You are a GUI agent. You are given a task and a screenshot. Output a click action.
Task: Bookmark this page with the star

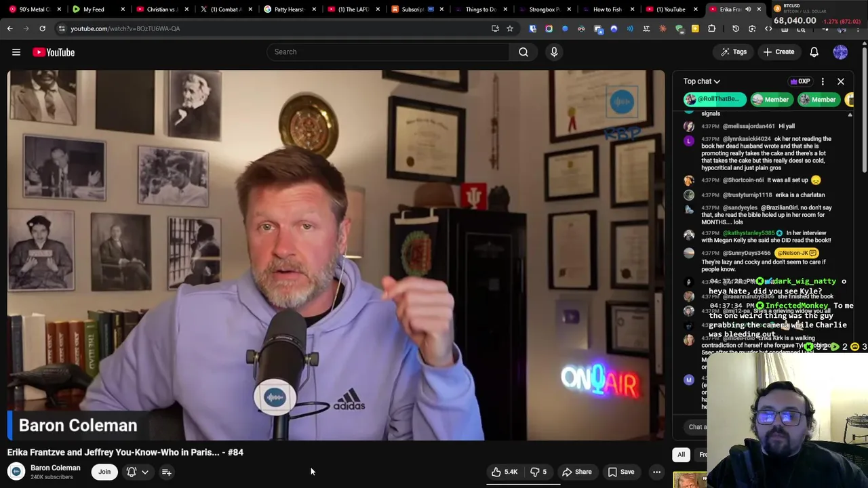pyautogui.click(x=510, y=28)
